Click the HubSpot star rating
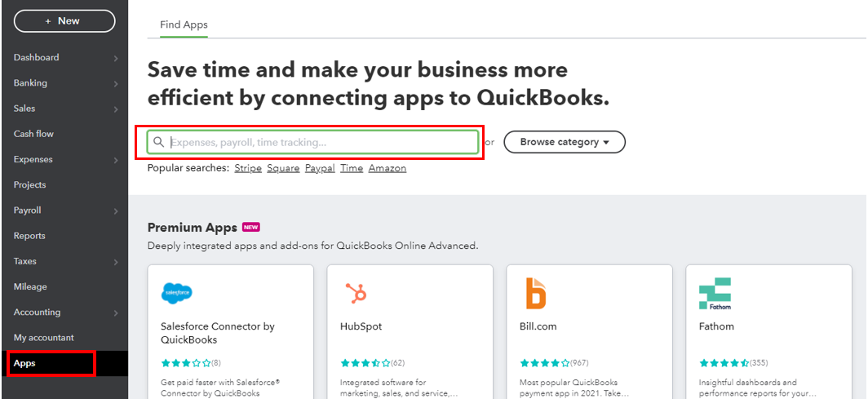This screenshot has width=868, height=399. click(x=365, y=363)
